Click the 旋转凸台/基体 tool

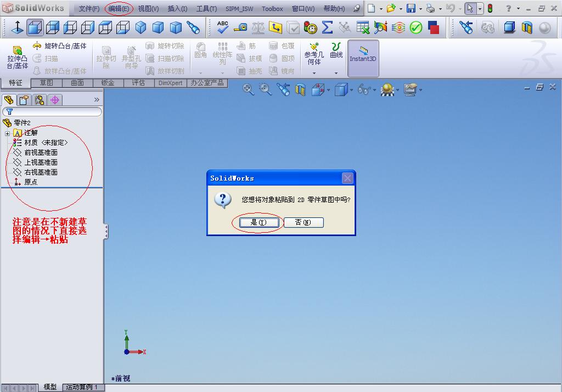[x=59, y=46]
